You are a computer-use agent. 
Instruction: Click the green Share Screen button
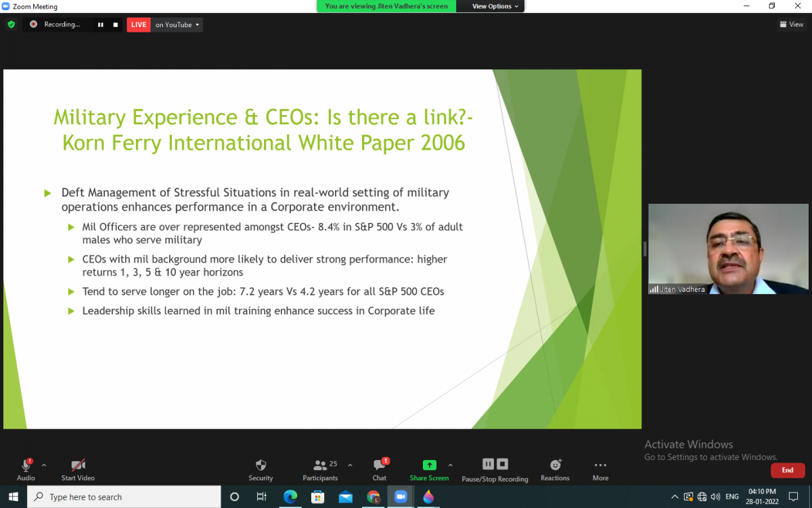(x=429, y=469)
